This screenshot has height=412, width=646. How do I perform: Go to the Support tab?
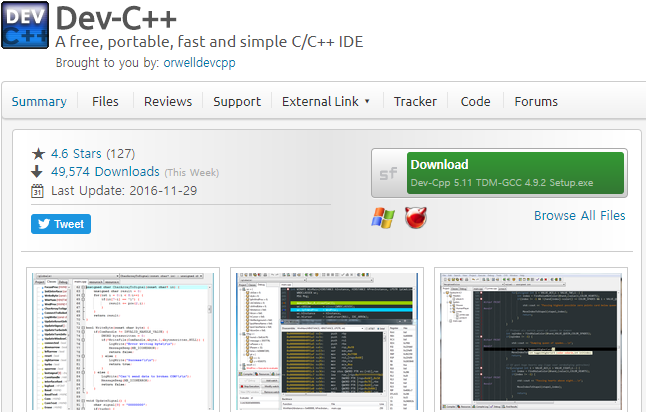click(x=237, y=101)
